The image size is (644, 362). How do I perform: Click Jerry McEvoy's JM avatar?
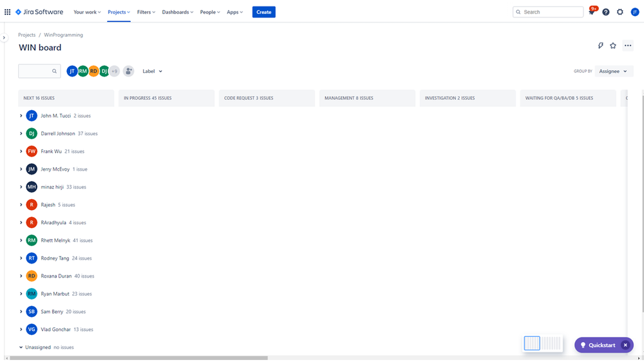(x=32, y=169)
